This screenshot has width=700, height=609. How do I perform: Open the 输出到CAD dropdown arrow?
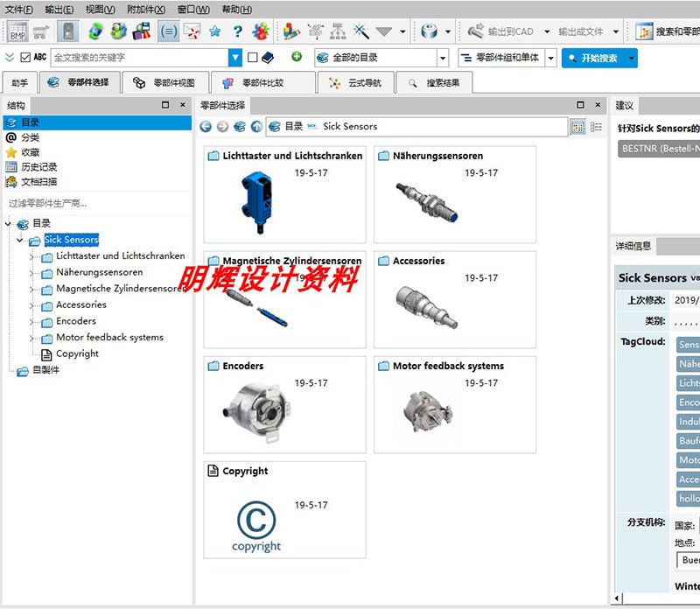coord(547,31)
